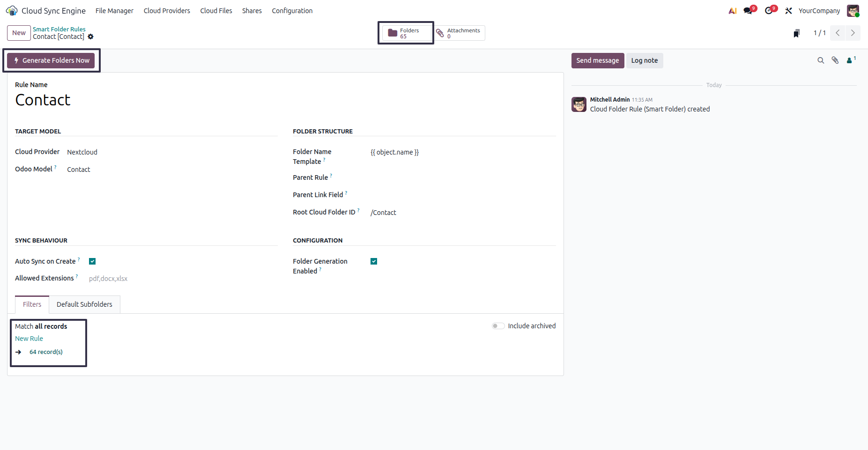Select the Filters tab
This screenshot has width=868, height=450.
[x=32, y=304]
